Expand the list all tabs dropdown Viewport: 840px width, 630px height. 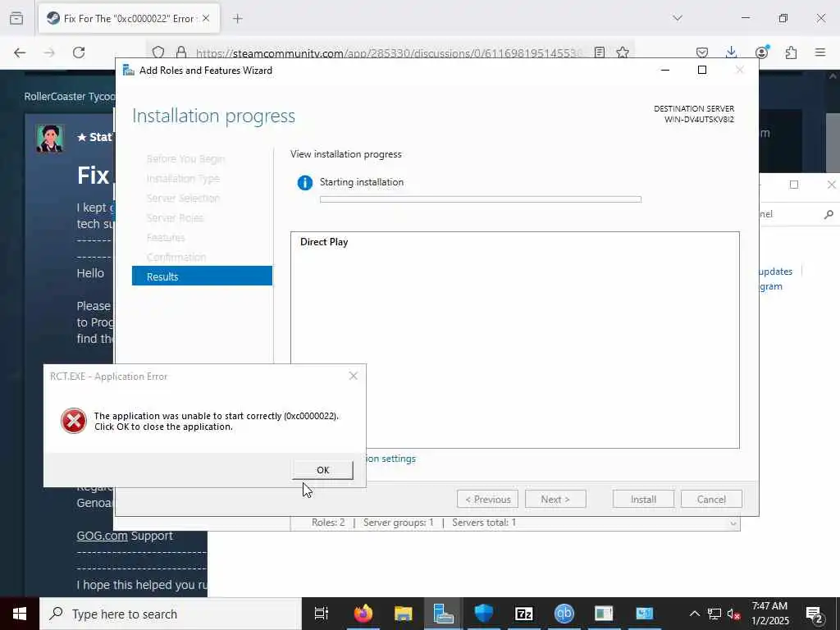(x=678, y=18)
